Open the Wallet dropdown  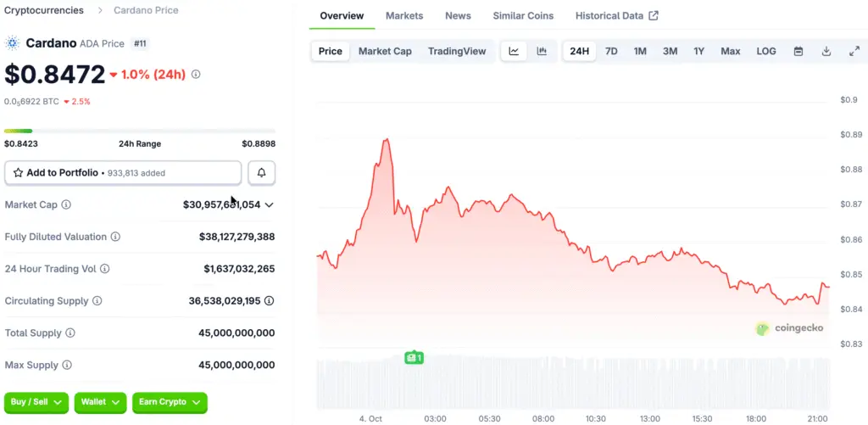pyautogui.click(x=100, y=402)
